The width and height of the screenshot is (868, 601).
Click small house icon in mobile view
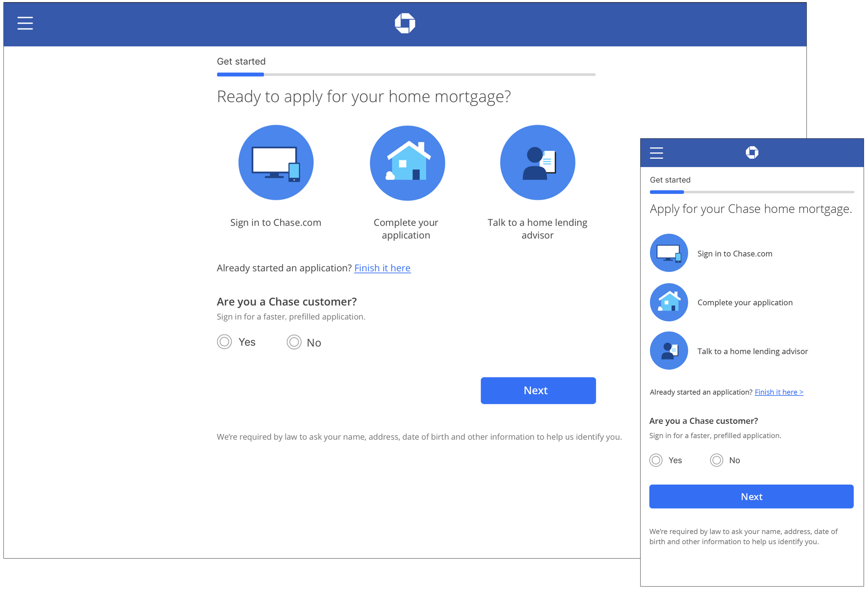point(669,302)
